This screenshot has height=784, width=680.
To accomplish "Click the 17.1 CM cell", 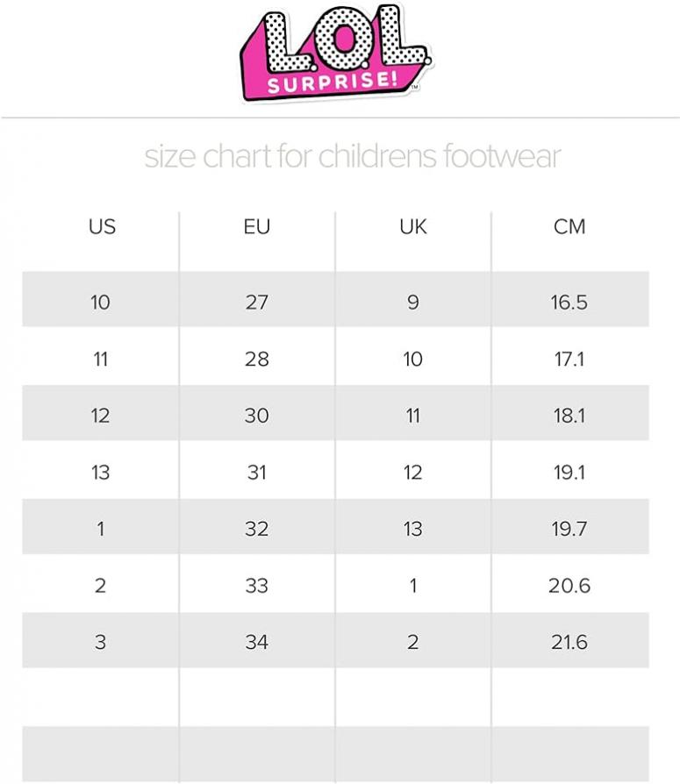I will [x=569, y=359].
